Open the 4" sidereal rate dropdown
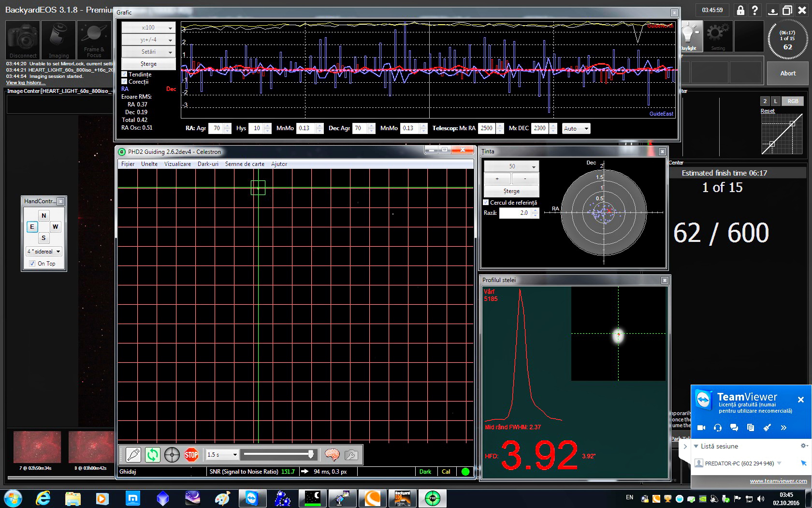This screenshot has height=508, width=812. pos(43,252)
